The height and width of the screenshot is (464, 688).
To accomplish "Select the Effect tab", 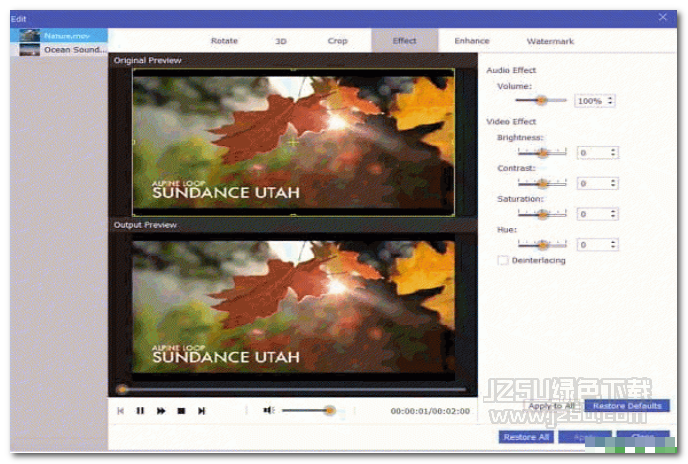I will click(x=405, y=41).
